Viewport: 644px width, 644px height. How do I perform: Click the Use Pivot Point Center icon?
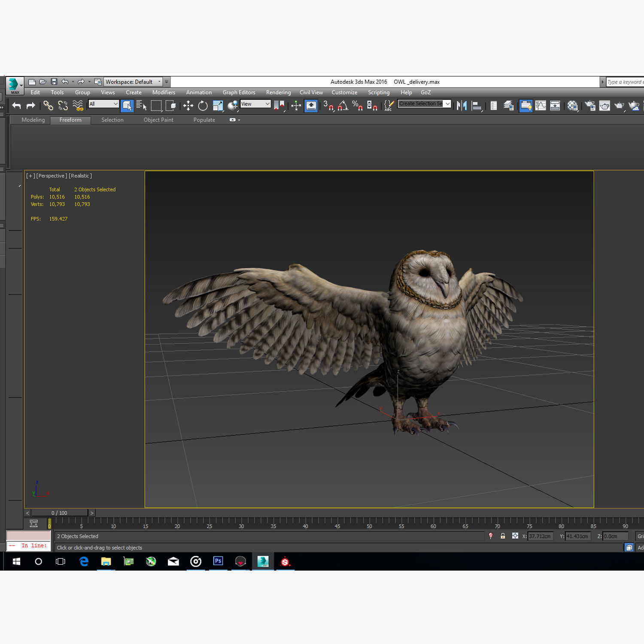279,106
